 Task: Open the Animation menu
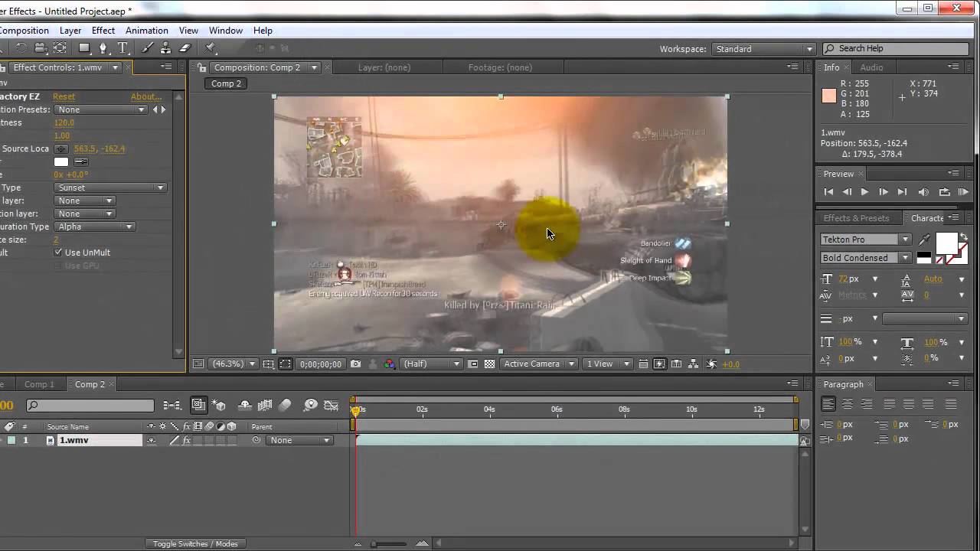[147, 31]
